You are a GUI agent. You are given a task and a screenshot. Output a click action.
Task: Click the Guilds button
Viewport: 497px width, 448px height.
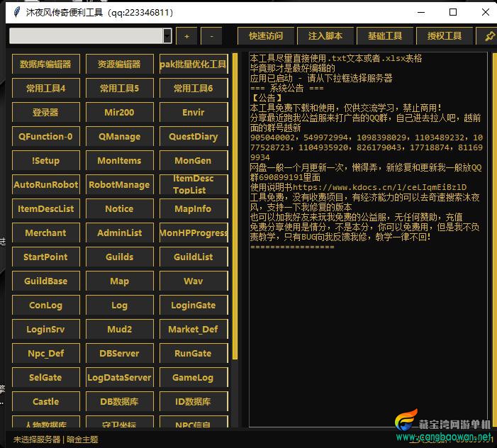click(x=120, y=257)
